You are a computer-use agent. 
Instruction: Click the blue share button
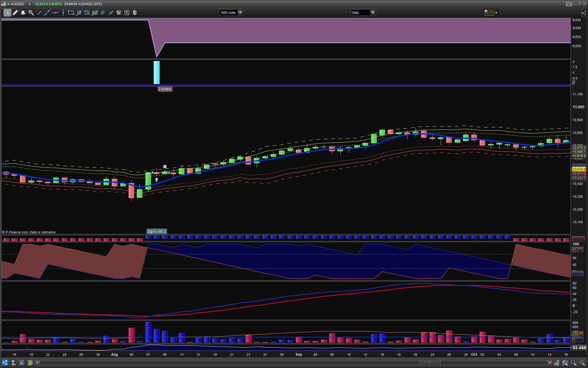tap(5, 363)
